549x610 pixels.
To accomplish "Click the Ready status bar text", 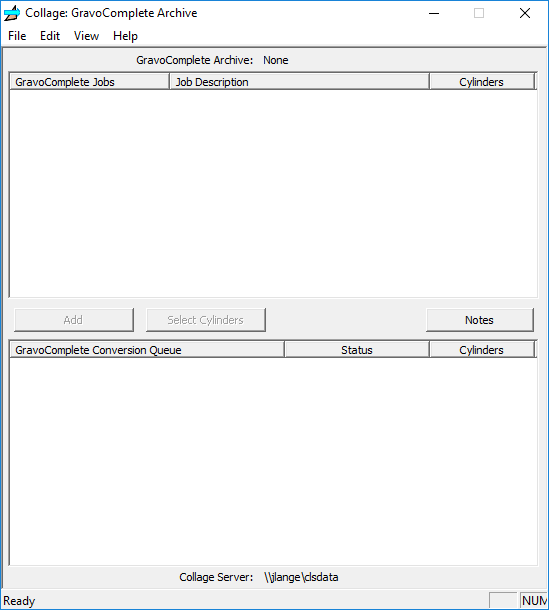I will [x=19, y=601].
